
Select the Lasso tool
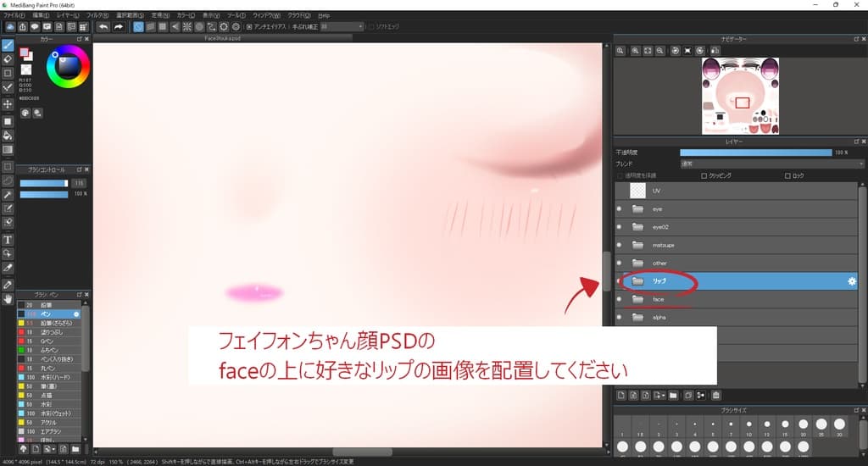point(8,180)
